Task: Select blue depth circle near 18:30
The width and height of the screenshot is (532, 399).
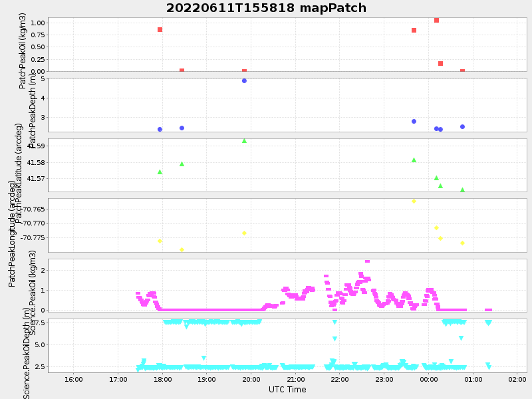Action: [x=182, y=128]
